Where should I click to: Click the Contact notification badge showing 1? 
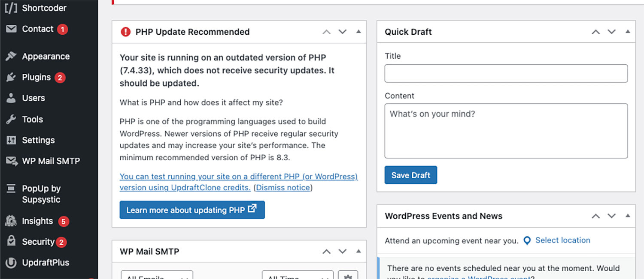coord(63,29)
